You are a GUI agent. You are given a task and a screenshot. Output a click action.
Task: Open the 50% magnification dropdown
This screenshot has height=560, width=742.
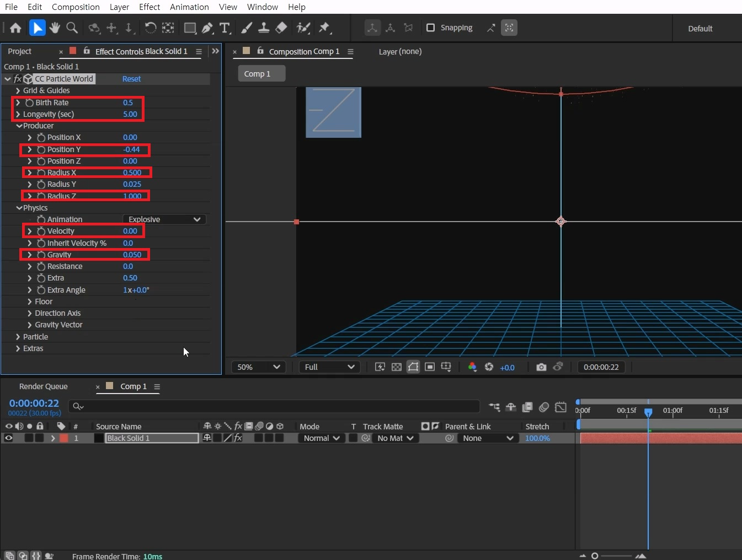(258, 367)
